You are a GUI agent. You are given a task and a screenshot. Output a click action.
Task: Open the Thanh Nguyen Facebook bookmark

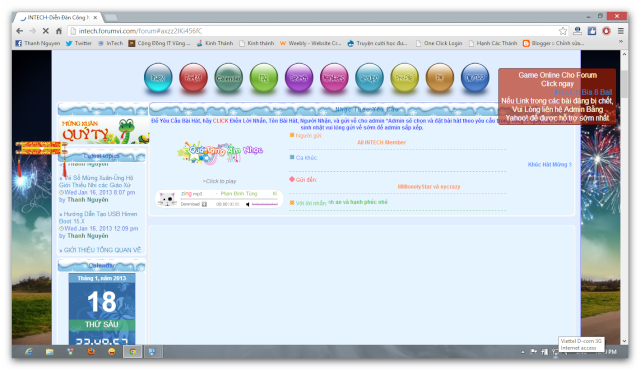(x=38, y=43)
